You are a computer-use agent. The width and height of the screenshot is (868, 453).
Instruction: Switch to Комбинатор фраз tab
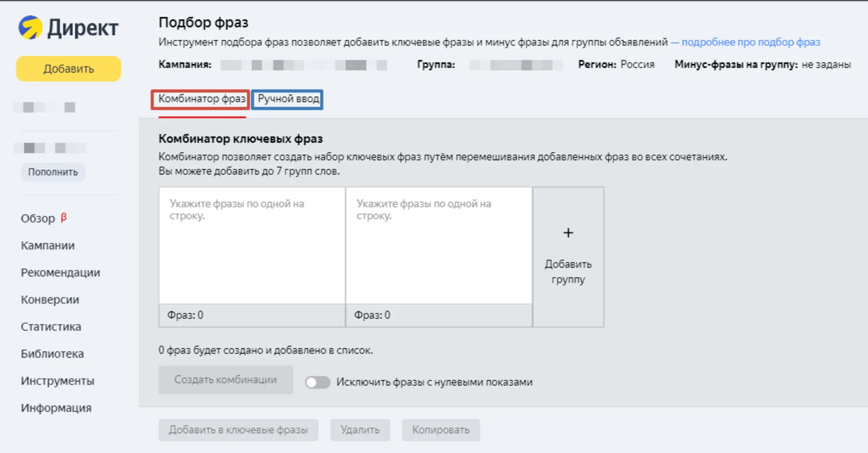202,99
